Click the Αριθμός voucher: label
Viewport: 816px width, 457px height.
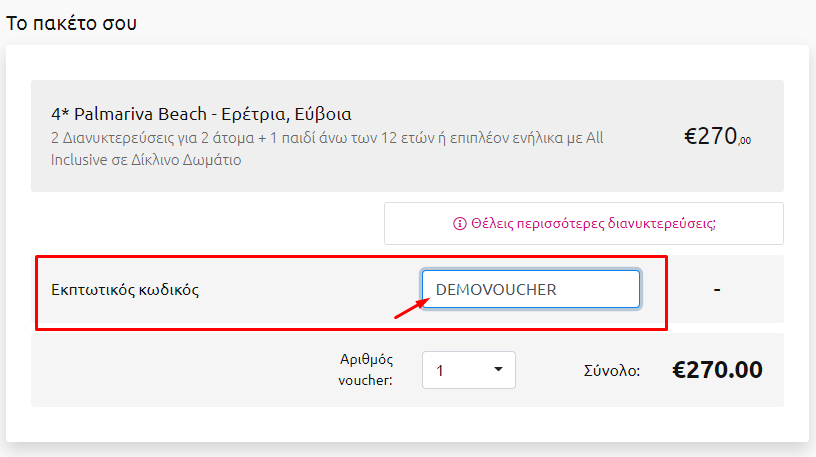[366, 370]
